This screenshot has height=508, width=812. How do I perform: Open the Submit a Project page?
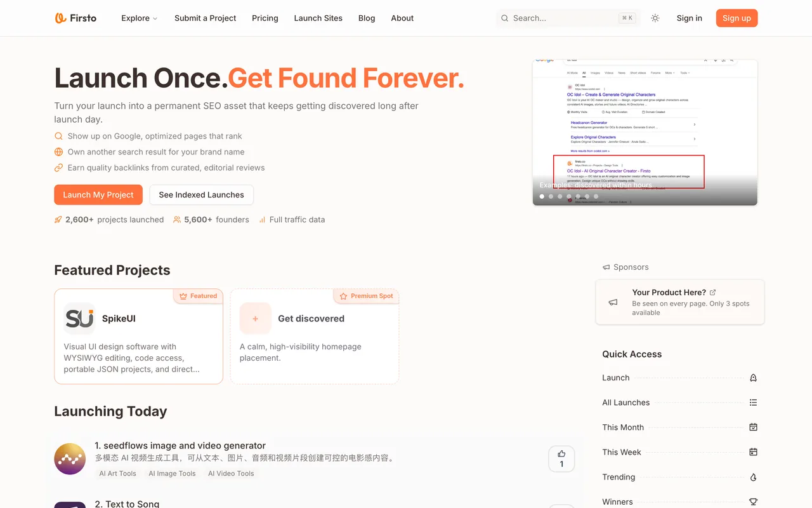pos(205,18)
